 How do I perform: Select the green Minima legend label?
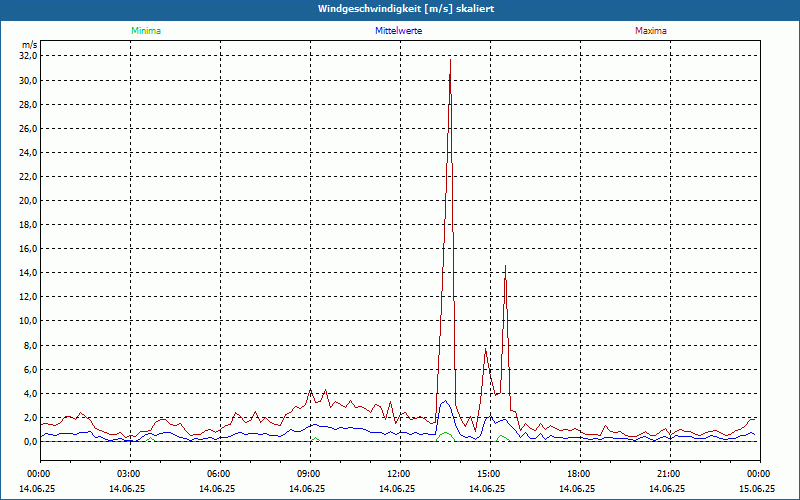[x=146, y=31]
